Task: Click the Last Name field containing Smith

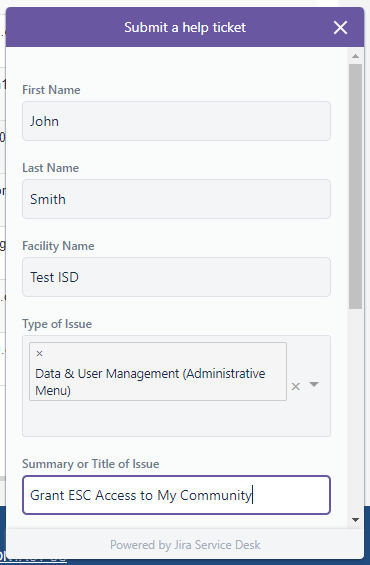Action: click(x=177, y=199)
